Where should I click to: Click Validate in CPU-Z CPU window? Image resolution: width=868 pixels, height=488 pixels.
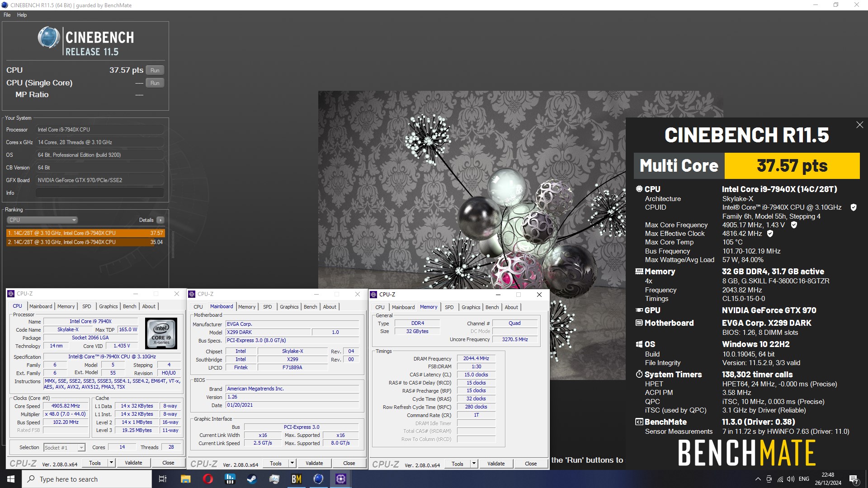tap(133, 463)
